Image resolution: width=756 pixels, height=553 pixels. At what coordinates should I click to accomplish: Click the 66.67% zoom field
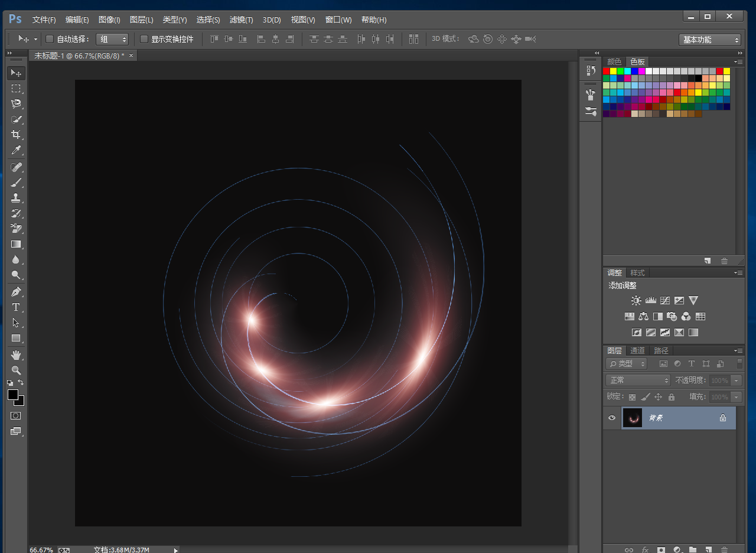click(41, 549)
